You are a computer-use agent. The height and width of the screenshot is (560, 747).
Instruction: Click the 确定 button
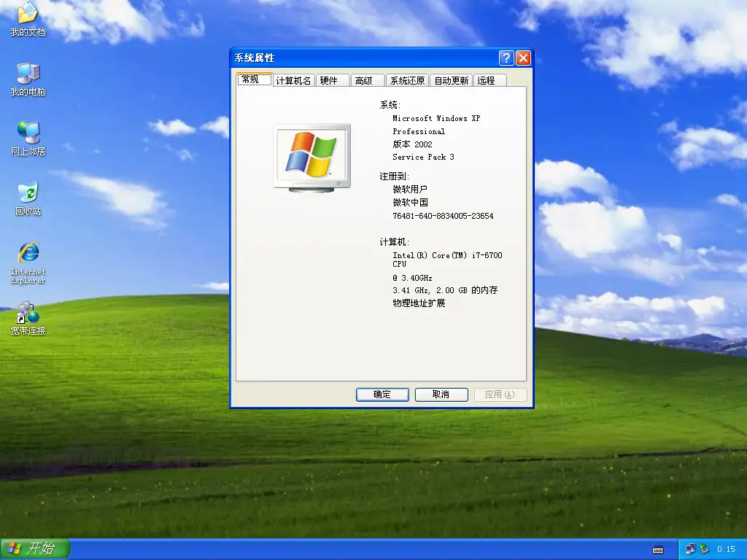click(x=382, y=394)
